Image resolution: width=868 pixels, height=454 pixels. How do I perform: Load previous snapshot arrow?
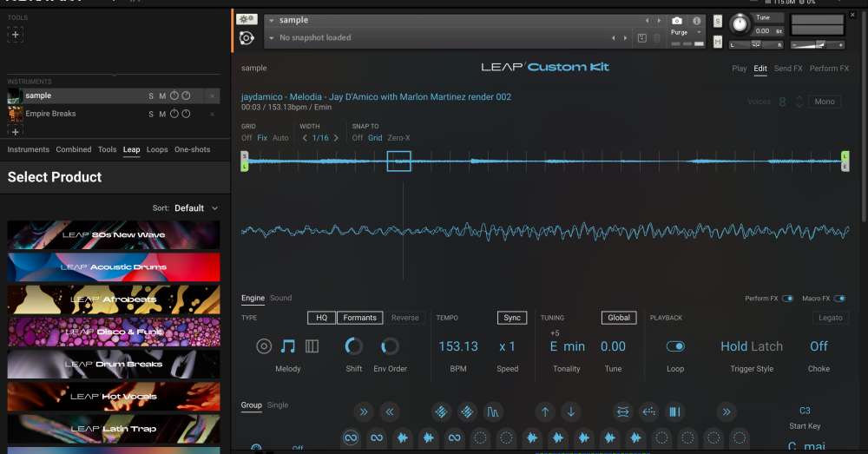(614, 38)
